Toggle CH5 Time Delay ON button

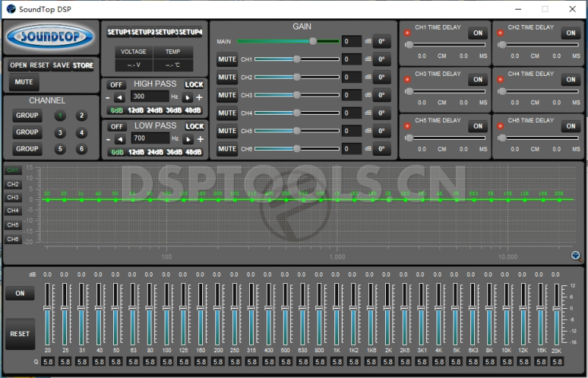tap(478, 126)
